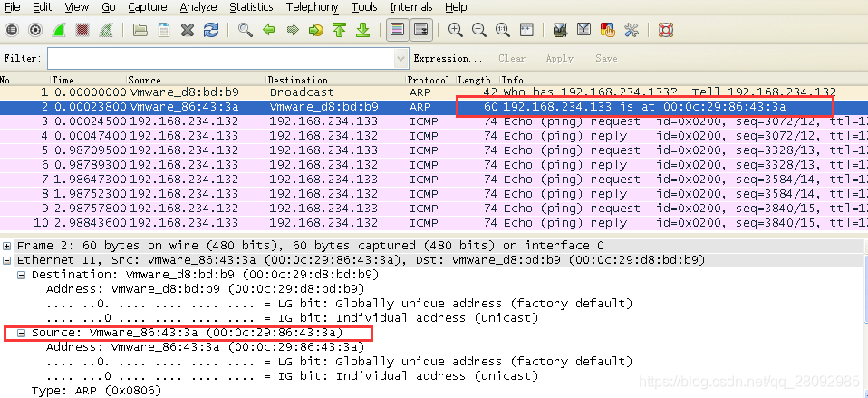Open the filter history dropdown arrow
This screenshot has height=398, width=868.
[400, 58]
